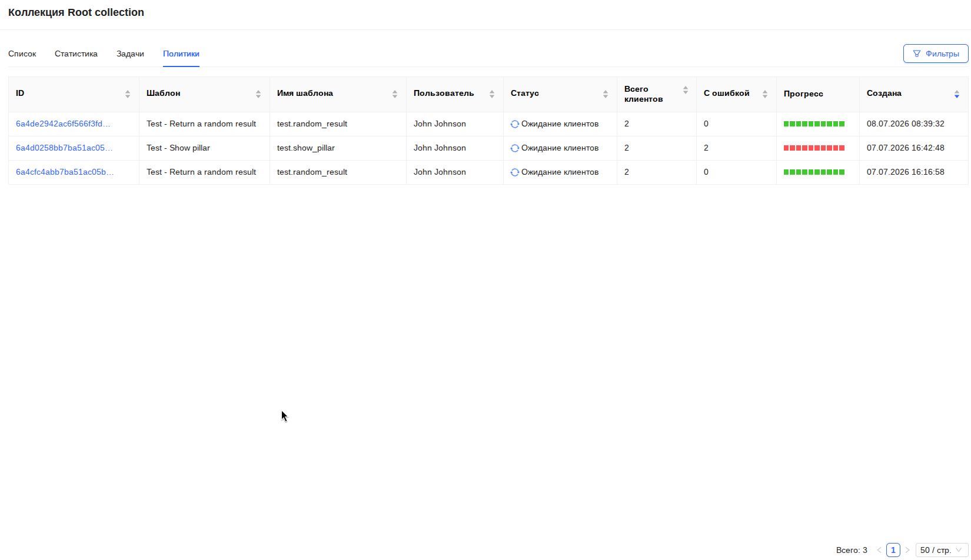Click the test.show_pillar template name cell
The width and height of the screenshot is (971, 560).
pos(306,148)
